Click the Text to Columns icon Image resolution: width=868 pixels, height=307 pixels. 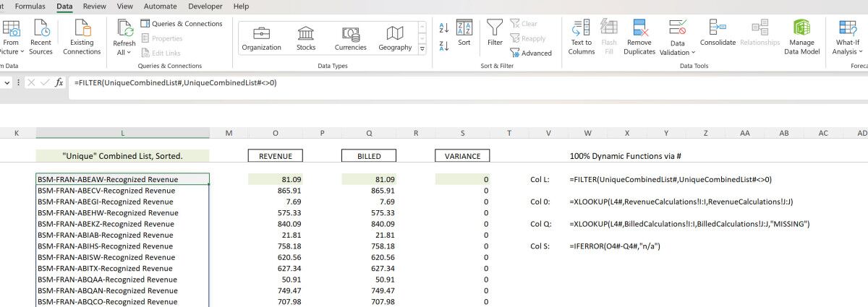[x=581, y=29]
